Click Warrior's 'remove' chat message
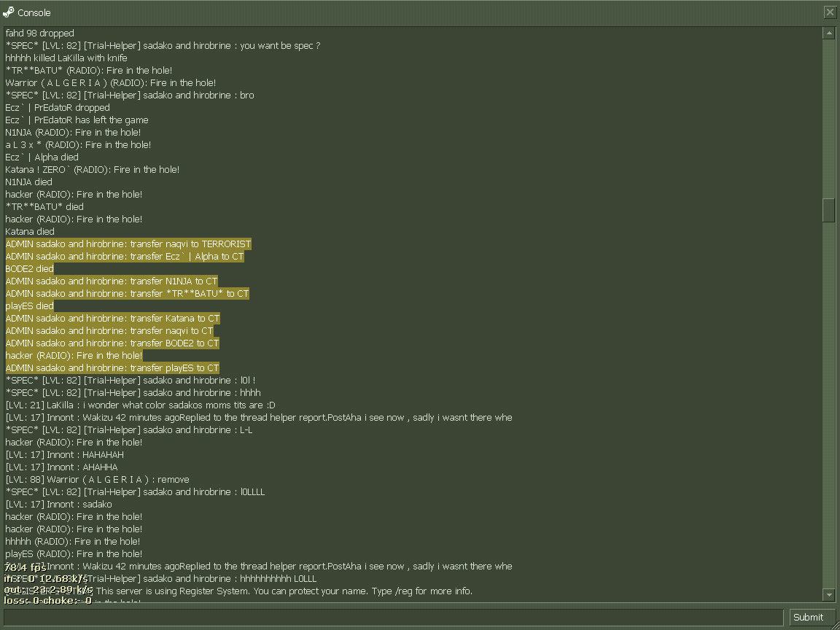840x630 pixels. tap(98, 480)
